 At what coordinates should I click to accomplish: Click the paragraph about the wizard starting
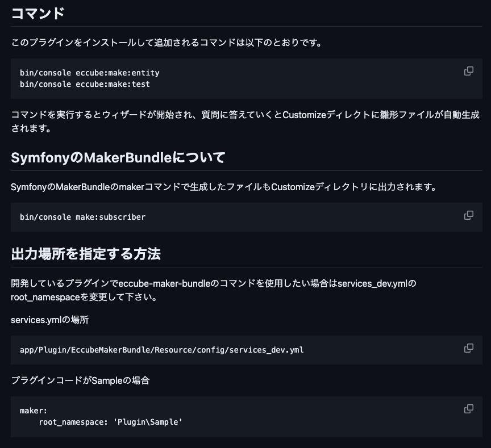(x=245, y=122)
